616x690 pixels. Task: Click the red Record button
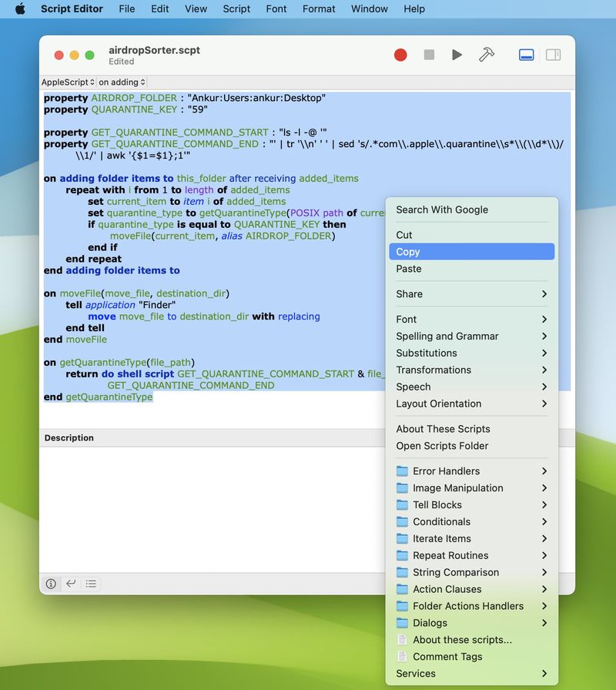(400, 55)
